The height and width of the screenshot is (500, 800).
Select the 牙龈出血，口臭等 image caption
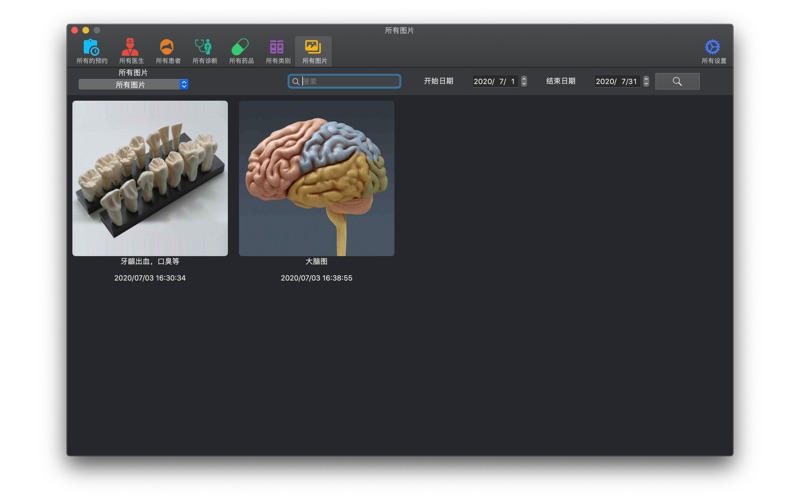click(x=150, y=262)
